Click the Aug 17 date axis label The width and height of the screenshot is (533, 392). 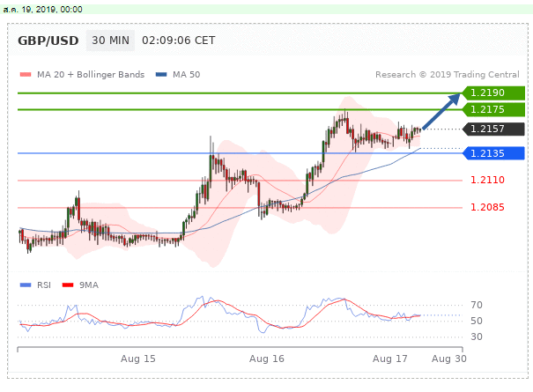[x=390, y=359]
